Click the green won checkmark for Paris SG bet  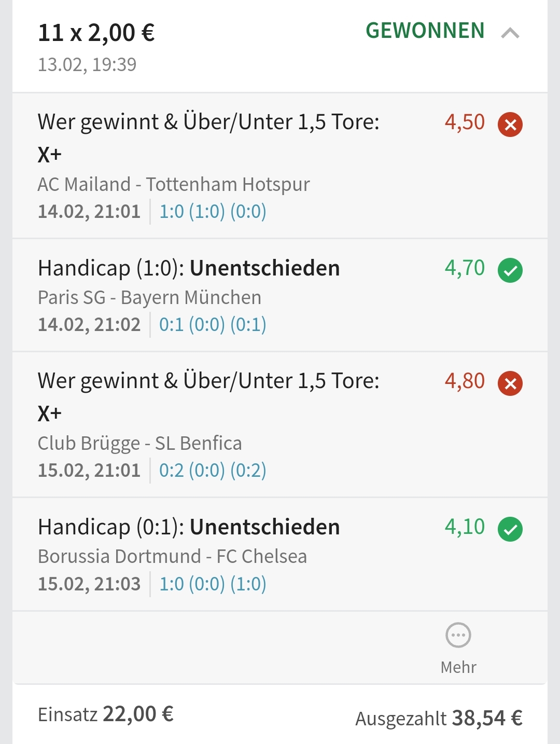point(510,270)
